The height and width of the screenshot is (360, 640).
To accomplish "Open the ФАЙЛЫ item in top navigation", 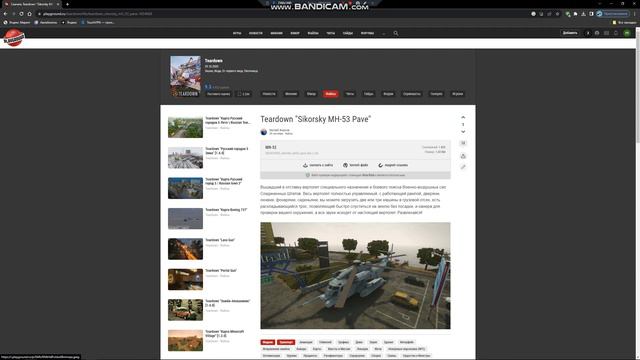I will [x=313, y=33].
